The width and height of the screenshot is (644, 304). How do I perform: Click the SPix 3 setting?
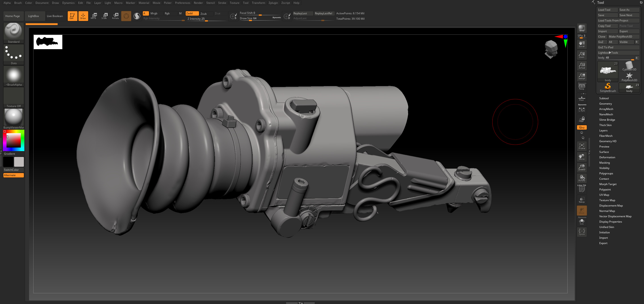[581, 36]
